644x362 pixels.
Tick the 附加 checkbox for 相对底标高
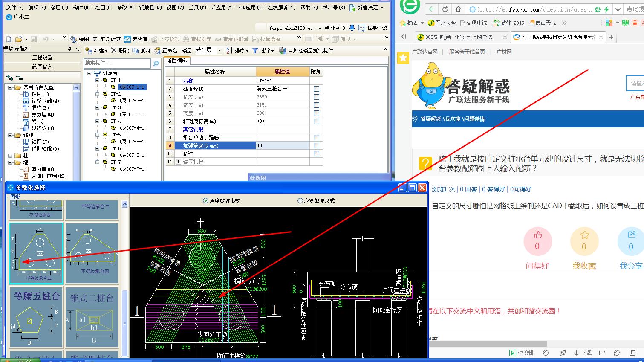316,121
